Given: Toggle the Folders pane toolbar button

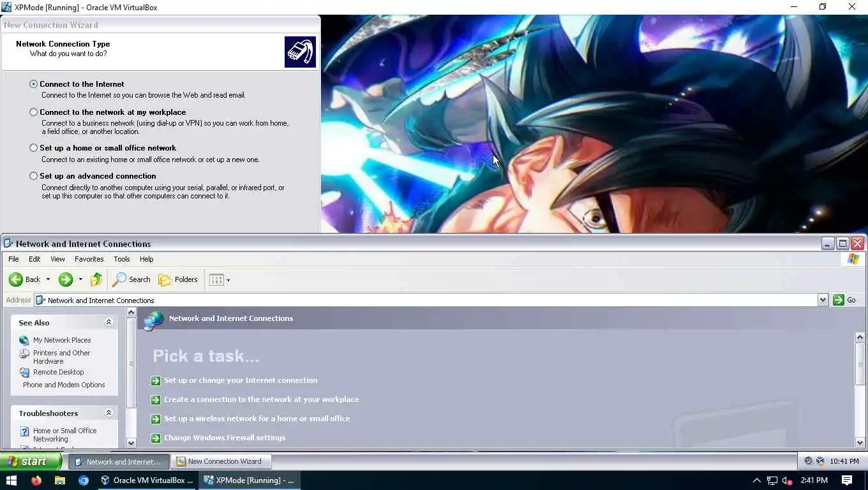Looking at the screenshot, I should pos(178,279).
